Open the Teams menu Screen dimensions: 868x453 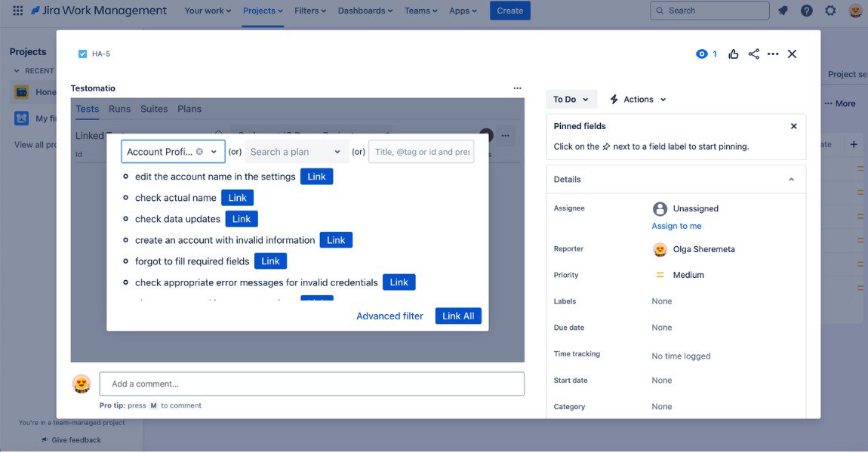pos(420,11)
